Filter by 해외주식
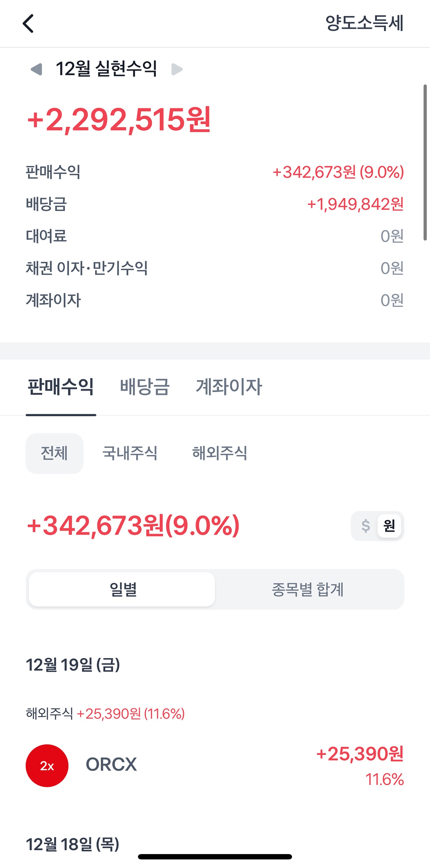 pyautogui.click(x=220, y=453)
